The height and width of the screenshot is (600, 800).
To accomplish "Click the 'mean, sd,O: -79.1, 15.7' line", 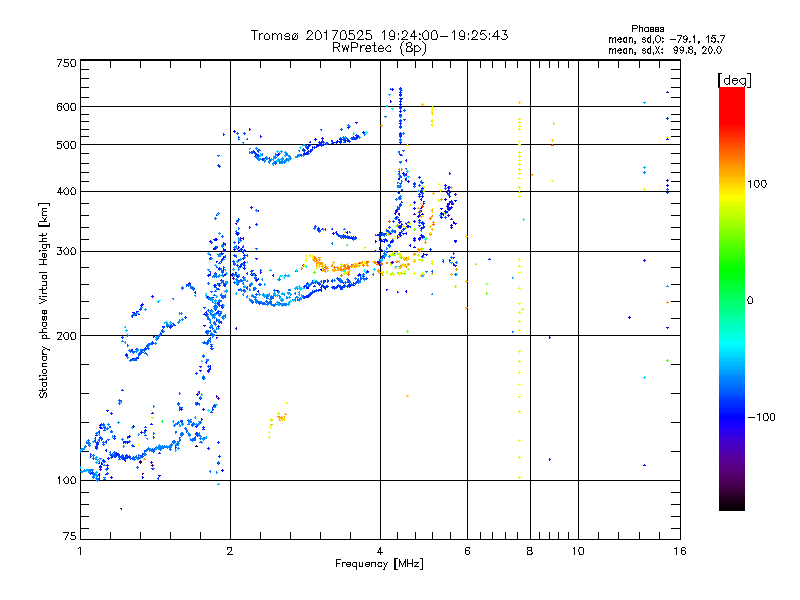I will click(x=666, y=39).
